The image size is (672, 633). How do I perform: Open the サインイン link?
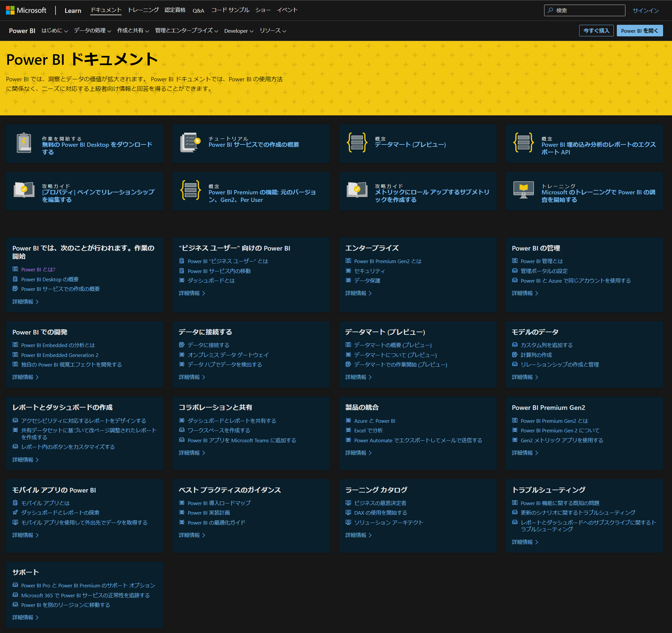645,11
